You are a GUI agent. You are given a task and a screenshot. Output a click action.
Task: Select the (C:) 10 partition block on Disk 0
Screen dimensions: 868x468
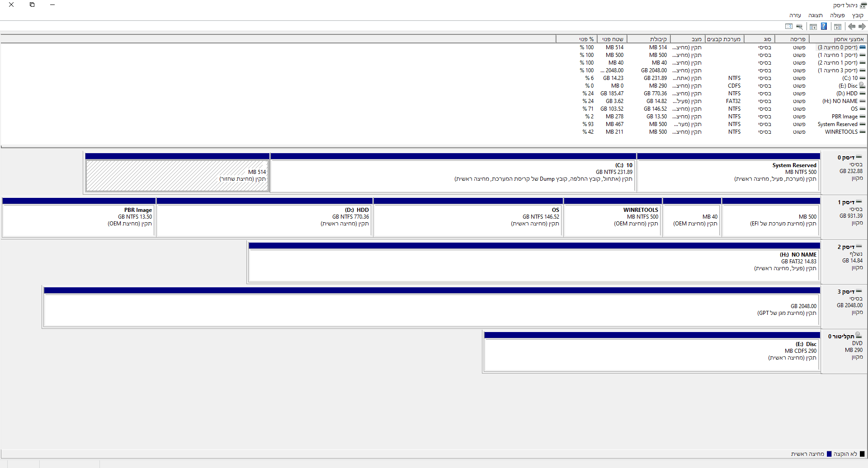click(453, 173)
